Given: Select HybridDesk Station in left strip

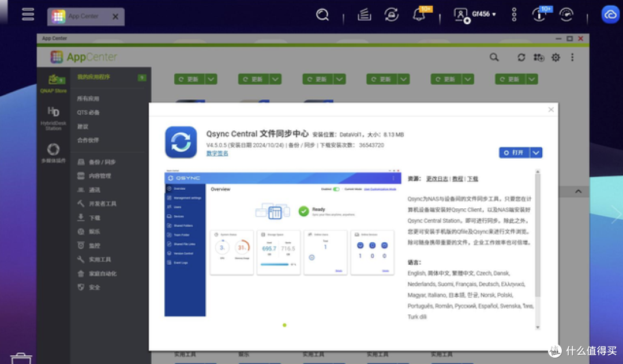Looking at the screenshot, I should pyautogui.click(x=53, y=118).
